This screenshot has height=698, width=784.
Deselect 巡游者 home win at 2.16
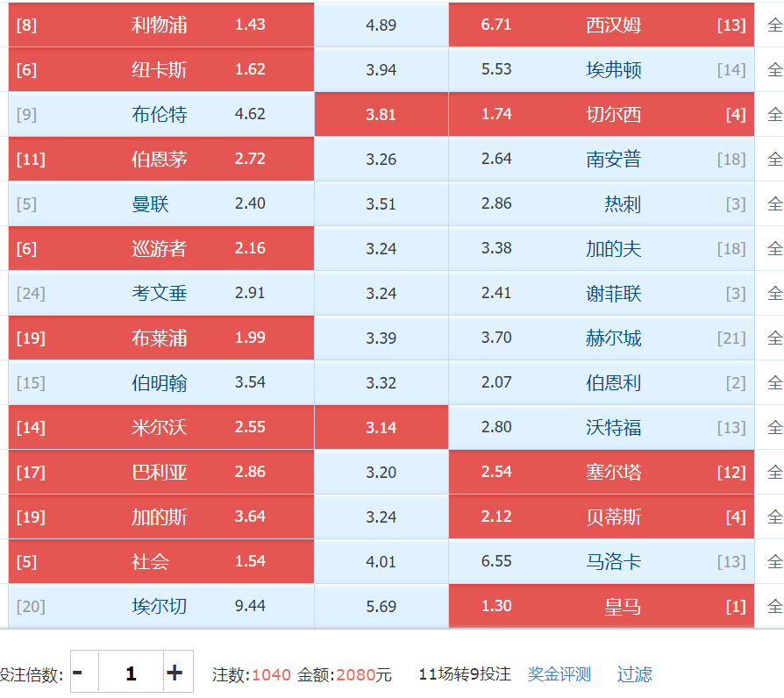pos(161,248)
